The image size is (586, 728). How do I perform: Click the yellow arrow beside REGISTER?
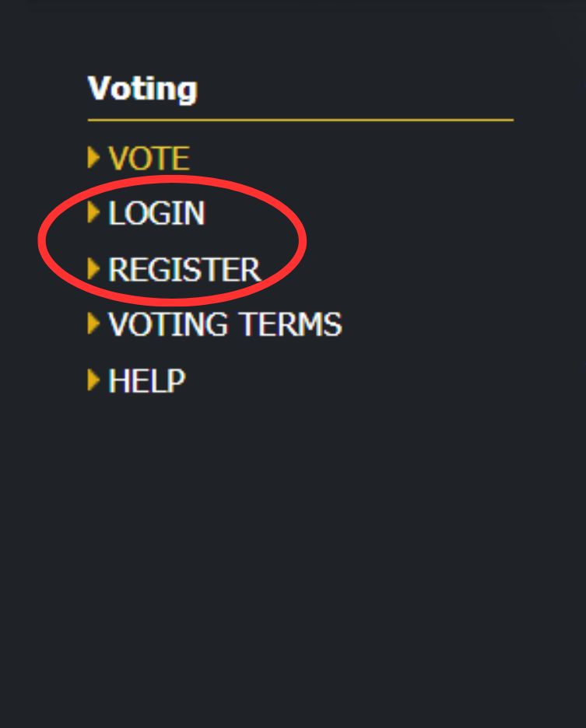93,268
